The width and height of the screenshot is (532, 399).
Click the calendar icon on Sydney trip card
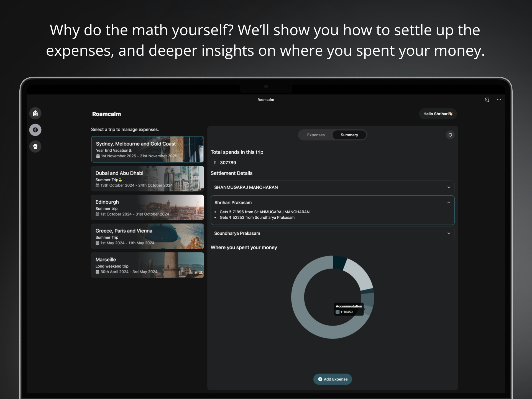98,156
